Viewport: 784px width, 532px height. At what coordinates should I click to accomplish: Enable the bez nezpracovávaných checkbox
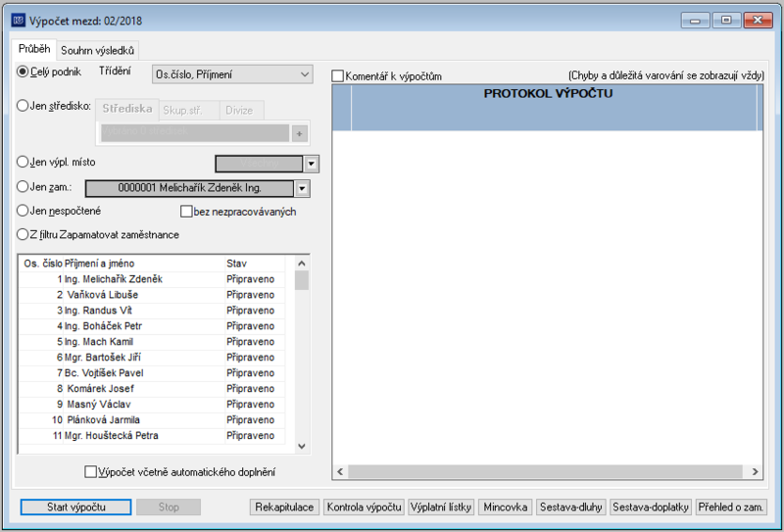pos(186,212)
